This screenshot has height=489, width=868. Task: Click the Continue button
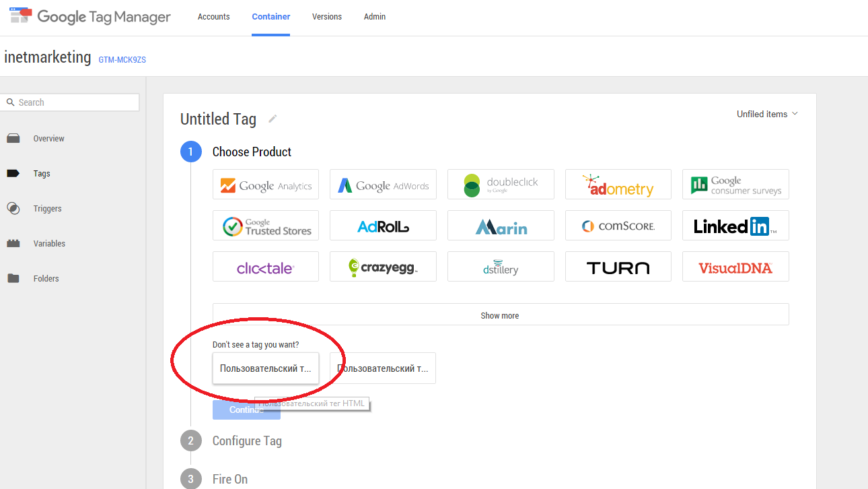[x=246, y=410]
